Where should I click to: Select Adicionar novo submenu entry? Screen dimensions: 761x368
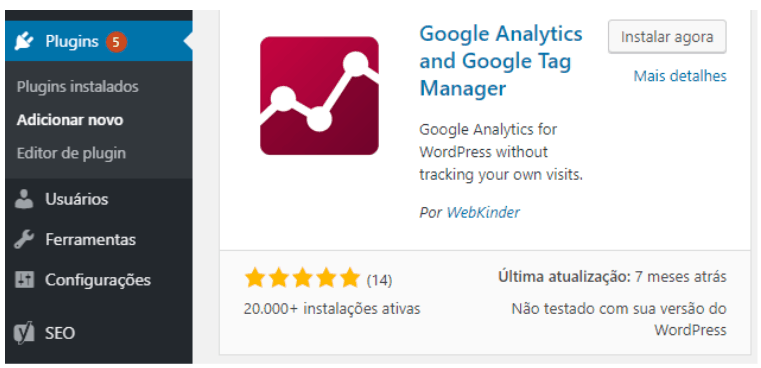(x=70, y=120)
